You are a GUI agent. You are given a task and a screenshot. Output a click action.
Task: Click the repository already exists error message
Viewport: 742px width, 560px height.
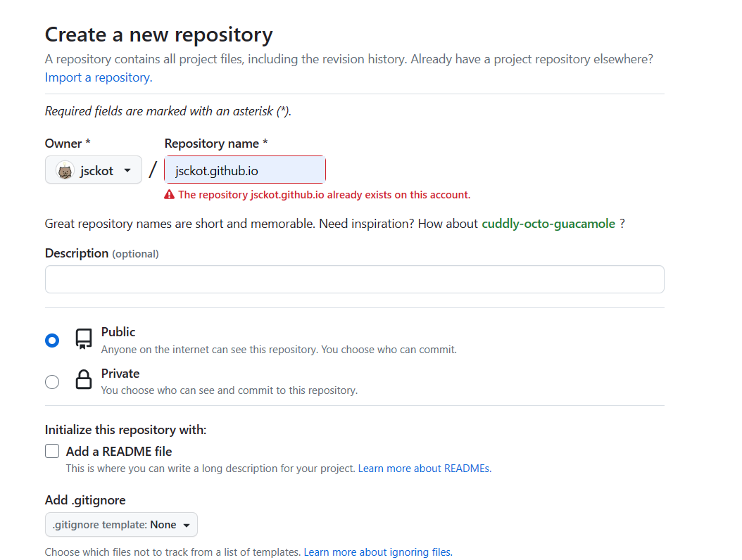coord(324,195)
